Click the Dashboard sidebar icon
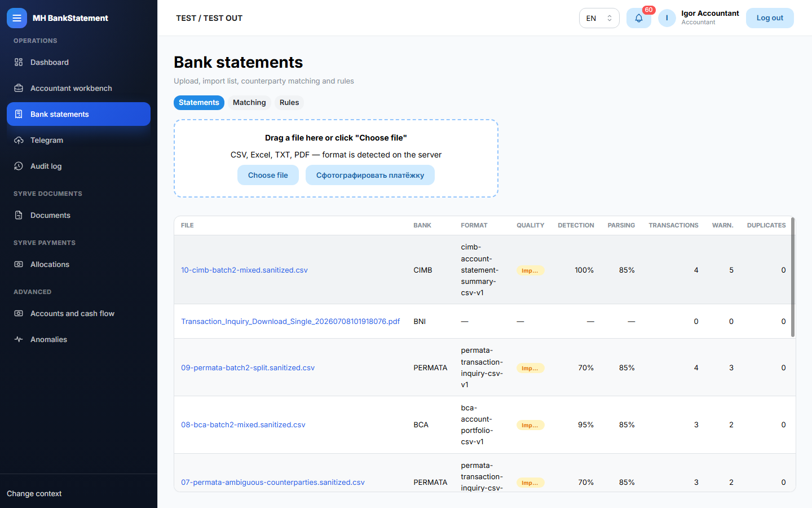The image size is (812, 508). (19, 62)
